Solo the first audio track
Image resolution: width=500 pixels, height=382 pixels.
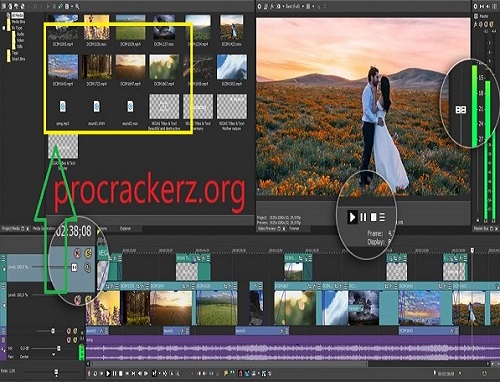coord(75,331)
